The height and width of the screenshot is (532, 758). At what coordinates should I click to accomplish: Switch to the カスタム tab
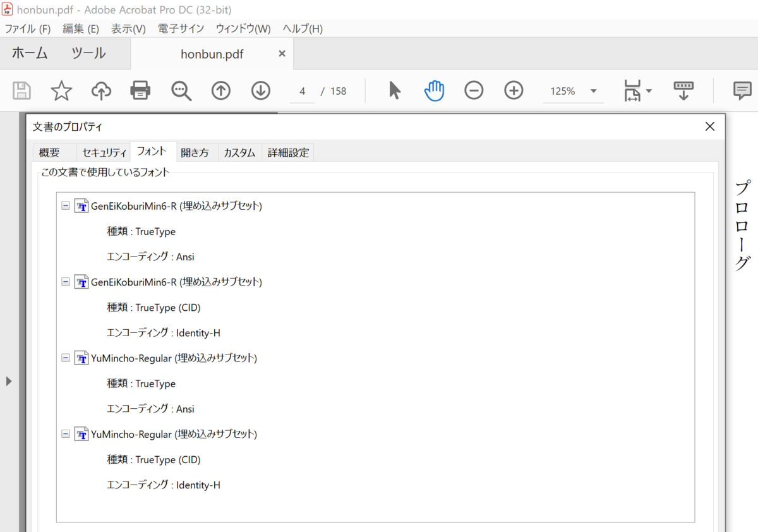tap(239, 152)
